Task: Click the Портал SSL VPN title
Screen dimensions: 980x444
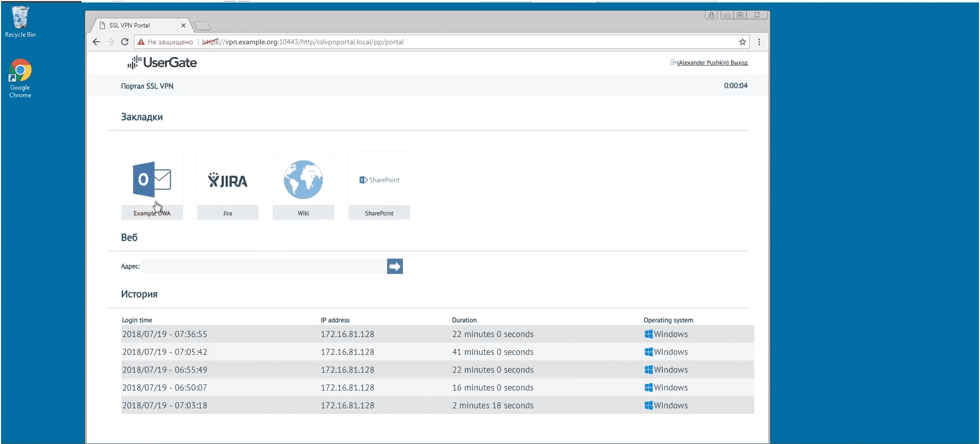Action: pos(147,86)
